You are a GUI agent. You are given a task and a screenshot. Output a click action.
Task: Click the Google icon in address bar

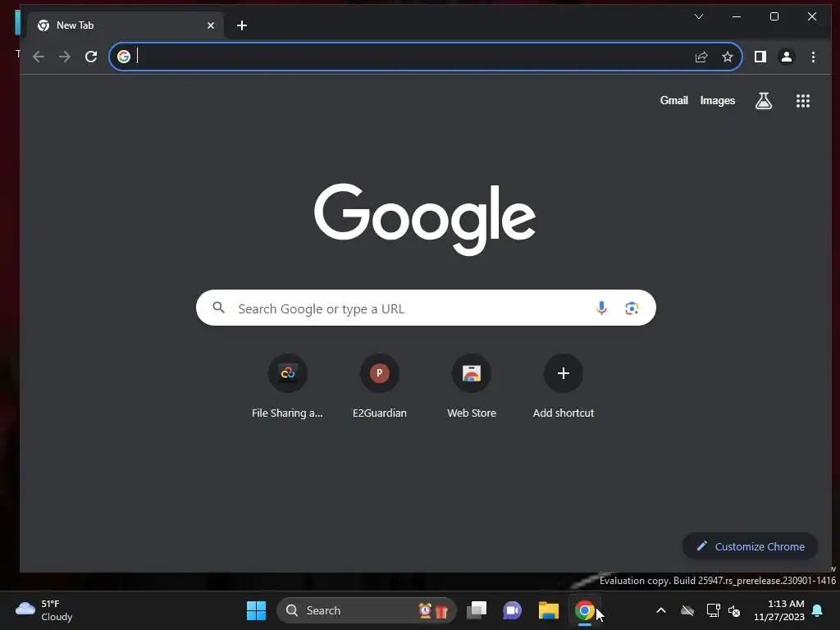(x=124, y=57)
